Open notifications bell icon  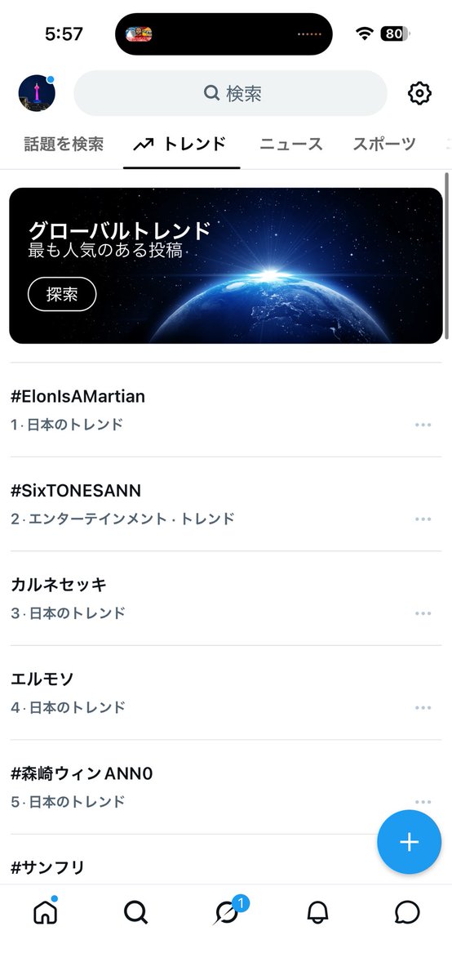coord(317,912)
